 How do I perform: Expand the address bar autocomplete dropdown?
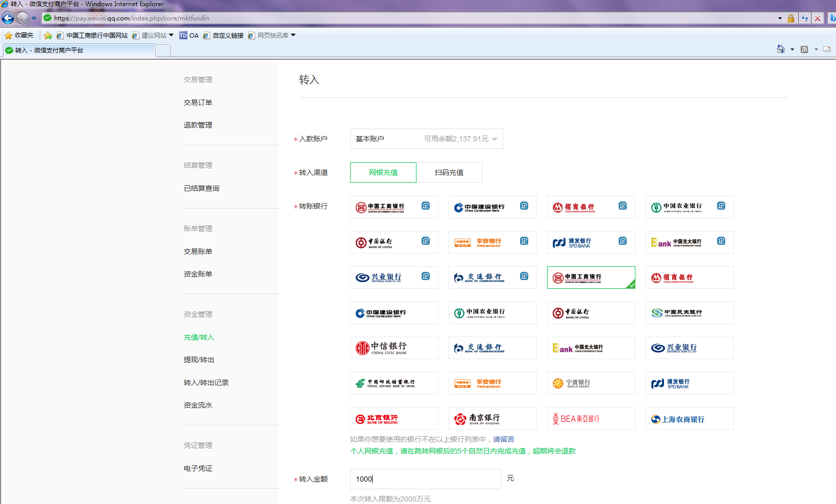point(780,18)
